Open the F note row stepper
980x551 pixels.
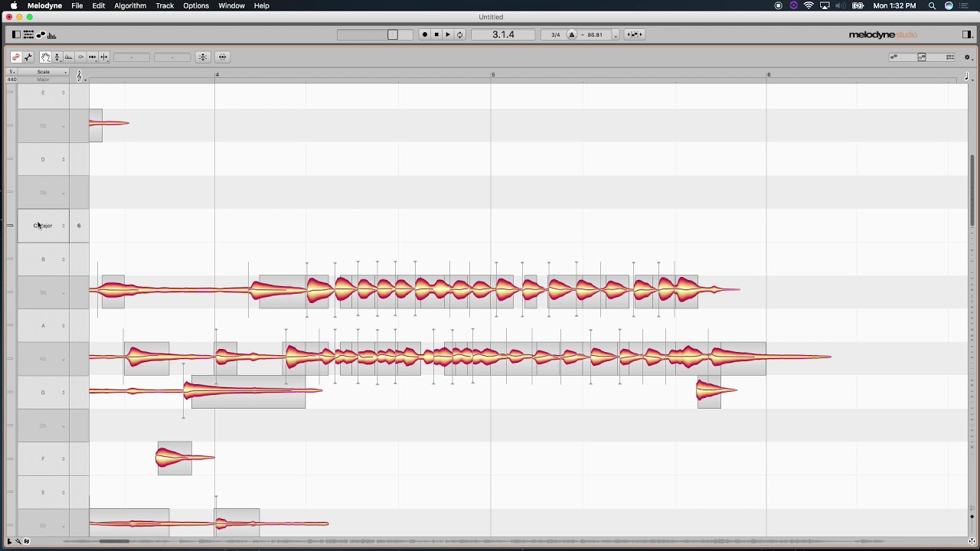pyautogui.click(x=64, y=459)
